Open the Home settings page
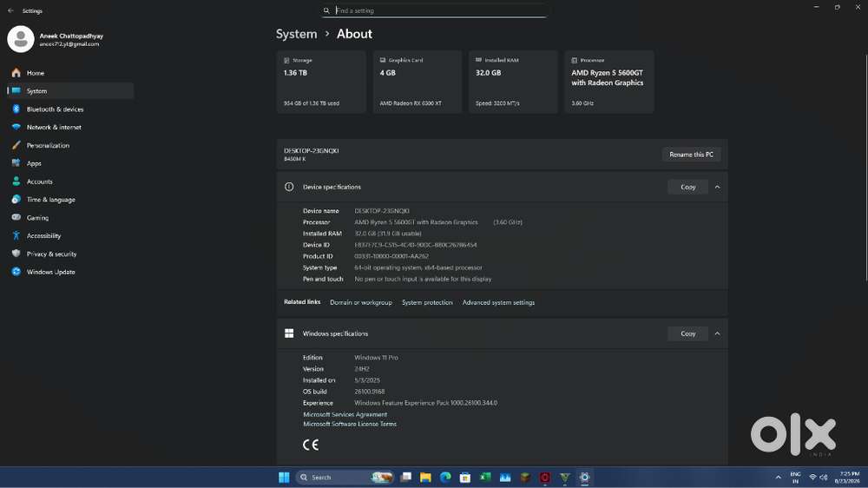 [70, 73]
